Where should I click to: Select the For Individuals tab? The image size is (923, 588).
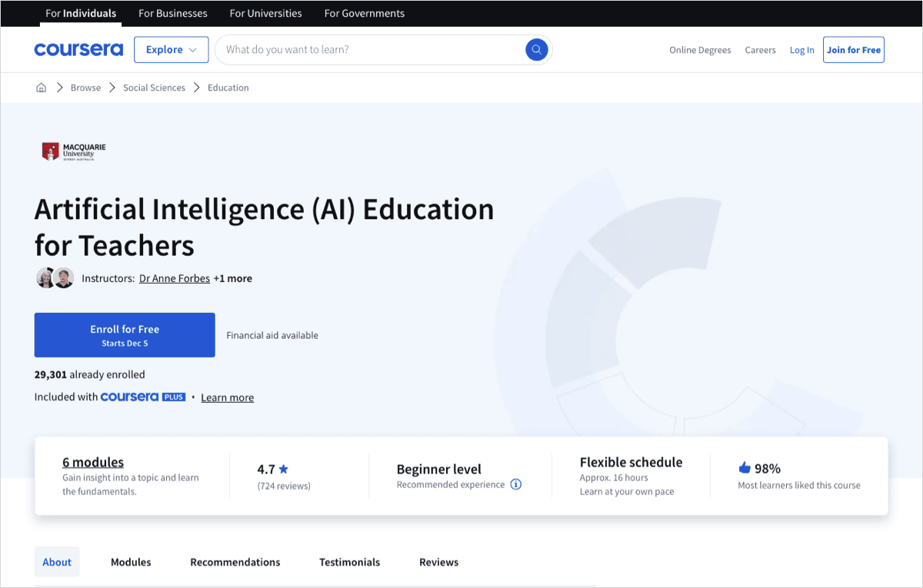[81, 13]
